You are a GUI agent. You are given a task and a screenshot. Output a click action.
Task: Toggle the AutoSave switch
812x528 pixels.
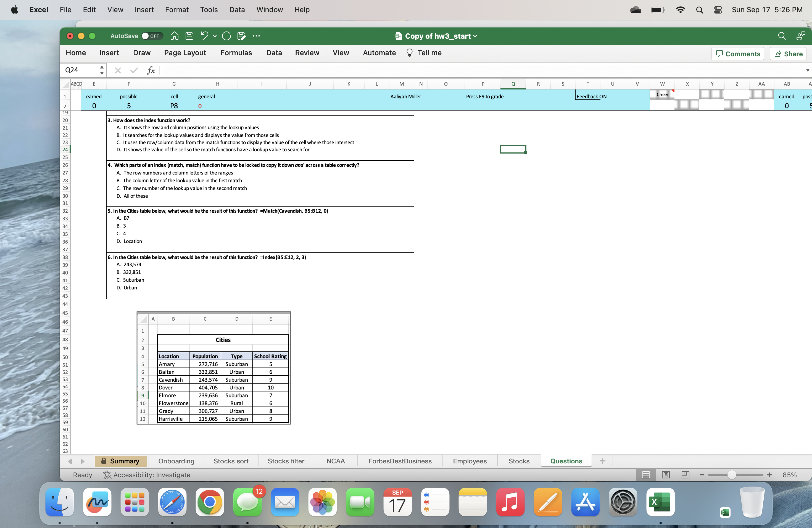152,36
